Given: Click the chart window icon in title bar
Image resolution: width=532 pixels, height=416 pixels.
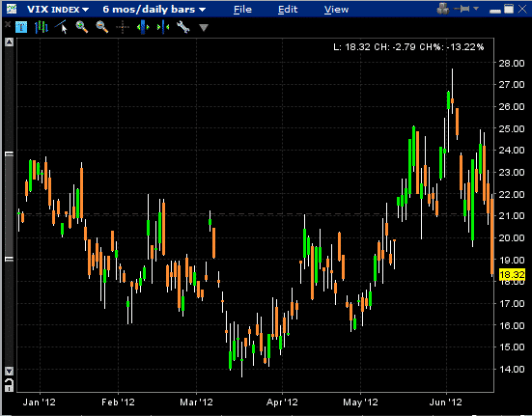Looking at the screenshot, I should point(12,9).
